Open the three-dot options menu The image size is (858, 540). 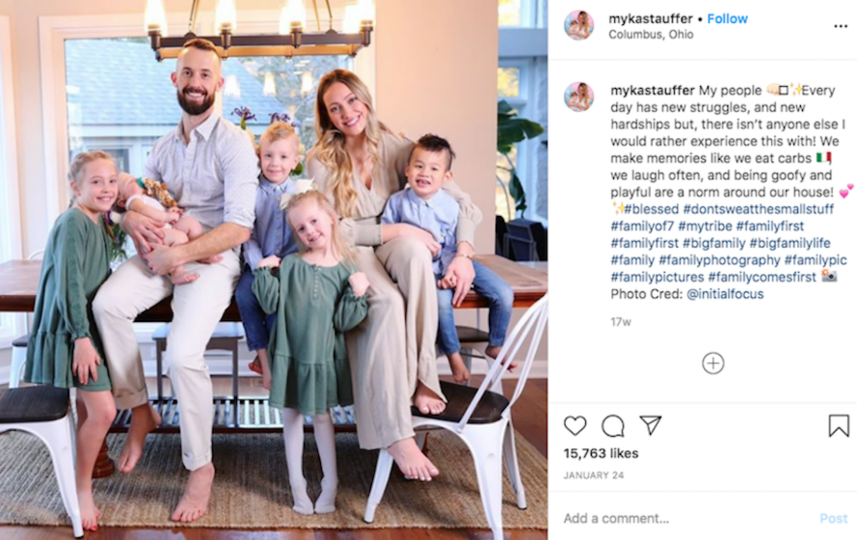[x=840, y=26]
